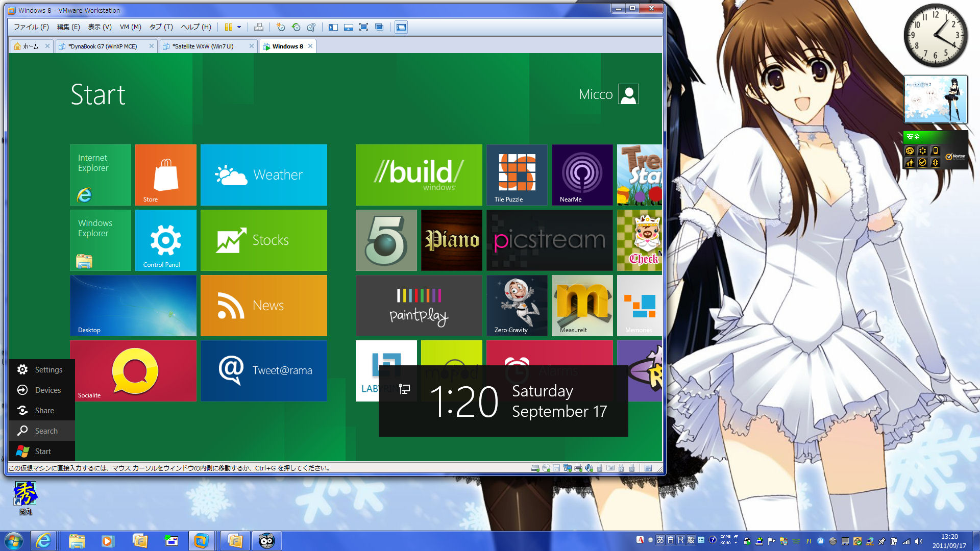Image resolution: width=980 pixels, height=551 pixels.
Task: Open the ヘルプ (H) menu
Action: coord(196,27)
